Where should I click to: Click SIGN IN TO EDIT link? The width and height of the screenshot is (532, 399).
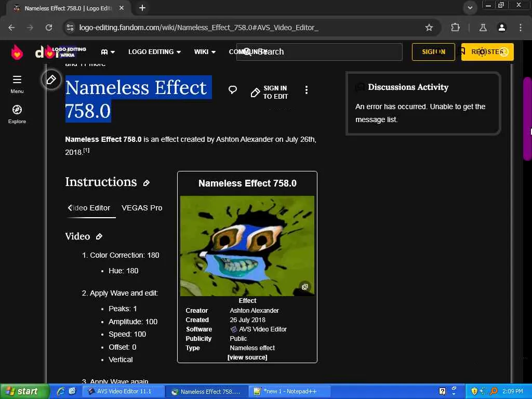tap(270, 92)
